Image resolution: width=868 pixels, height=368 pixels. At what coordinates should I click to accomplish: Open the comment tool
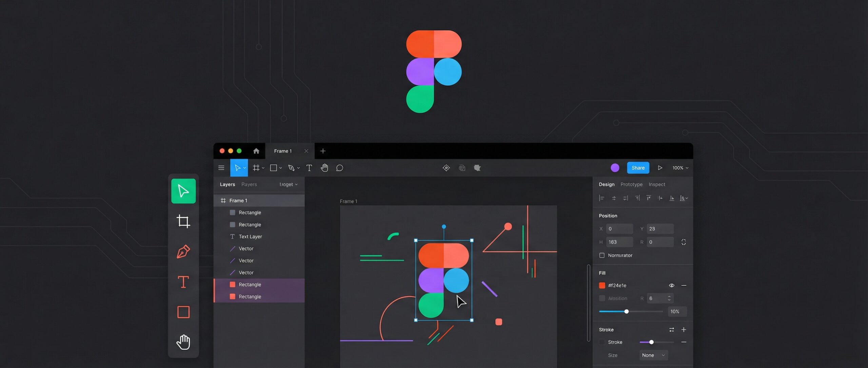[339, 167]
